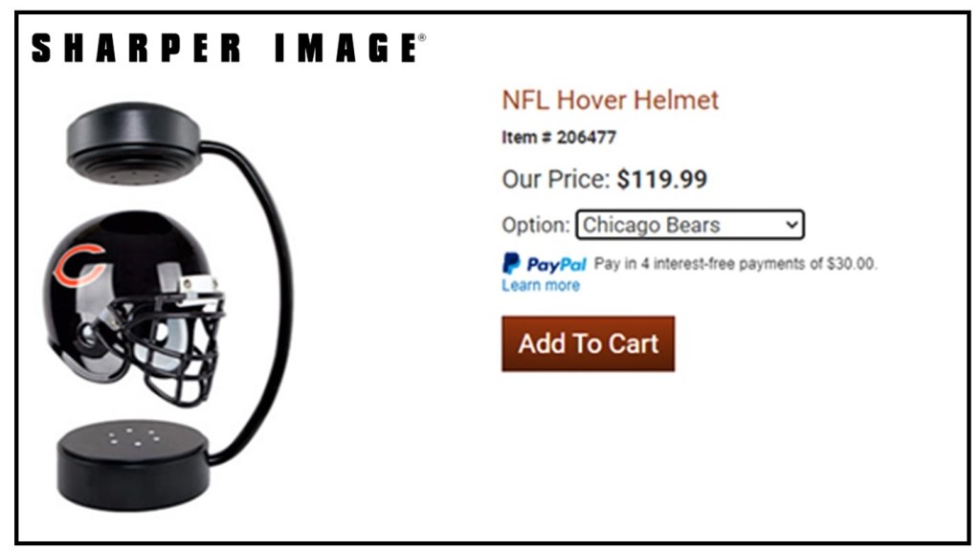Viewport: 980px width, 551px height.
Task: Click the Item # 206477 text
Action: coord(559,137)
